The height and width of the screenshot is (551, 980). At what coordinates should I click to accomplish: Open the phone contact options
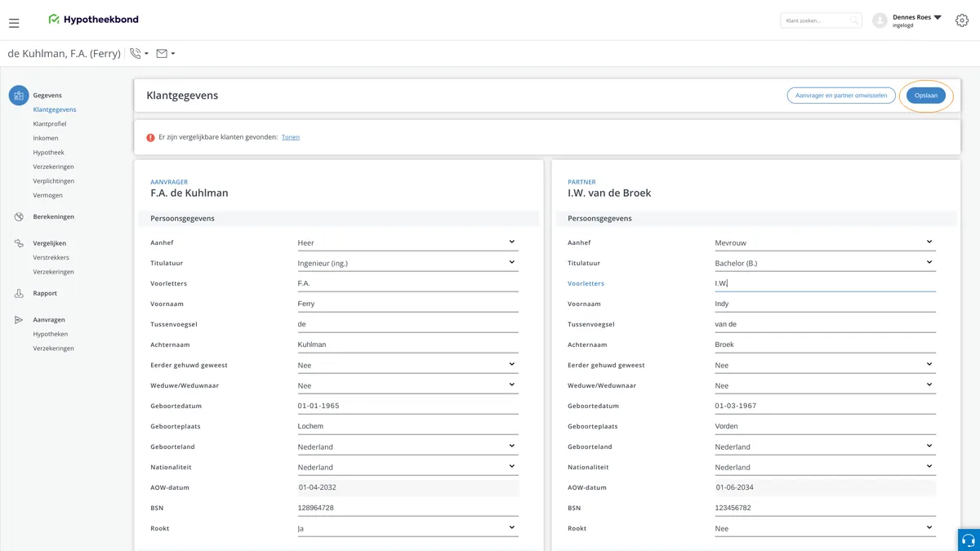pyautogui.click(x=139, y=54)
